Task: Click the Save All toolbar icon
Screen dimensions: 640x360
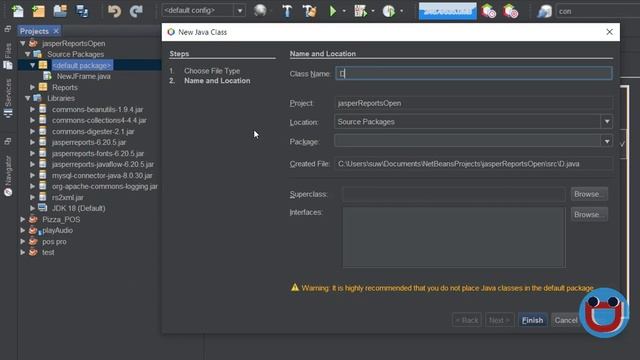Action: coord(82,11)
